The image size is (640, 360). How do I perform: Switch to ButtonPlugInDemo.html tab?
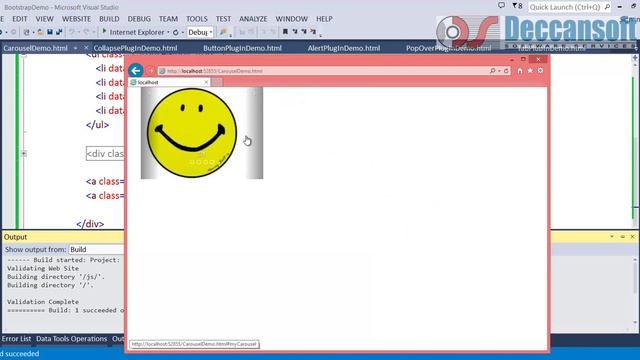242,48
